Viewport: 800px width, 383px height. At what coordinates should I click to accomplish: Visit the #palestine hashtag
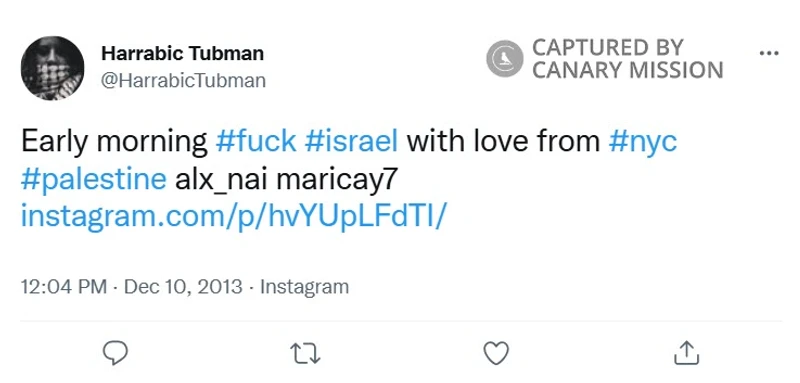[93, 180]
